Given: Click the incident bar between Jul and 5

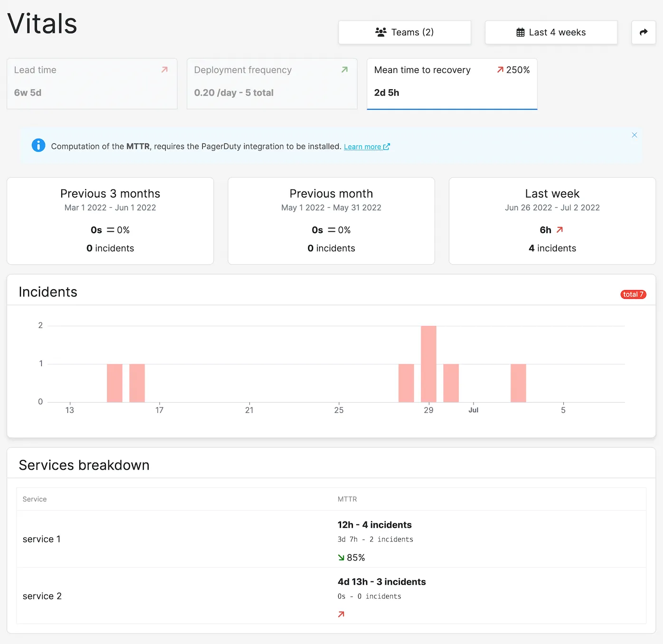Looking at the screenshot, I should pyautogui.click(x=518, y=383).
